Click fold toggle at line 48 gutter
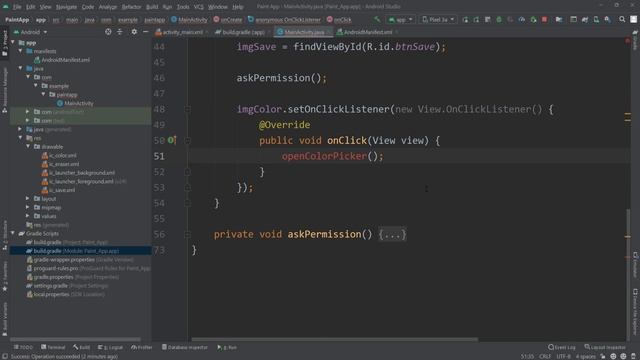640x360 pixels. point(187,109)
